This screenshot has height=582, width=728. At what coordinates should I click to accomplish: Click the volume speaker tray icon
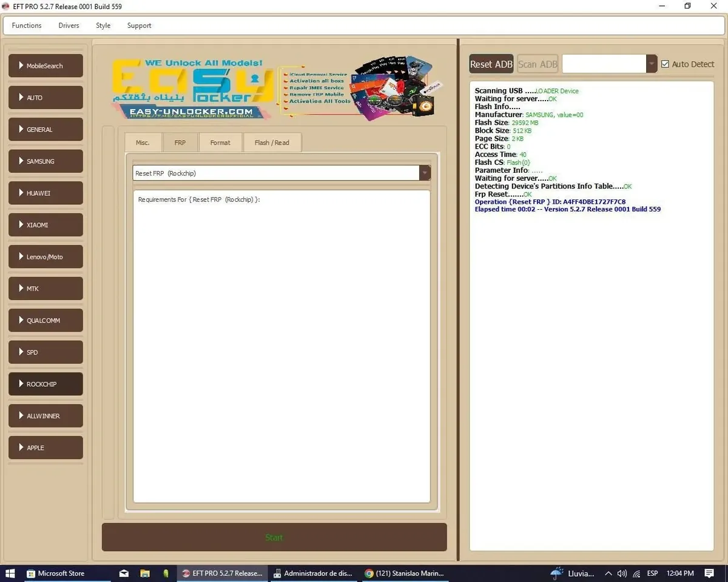[x=622, y=573]
